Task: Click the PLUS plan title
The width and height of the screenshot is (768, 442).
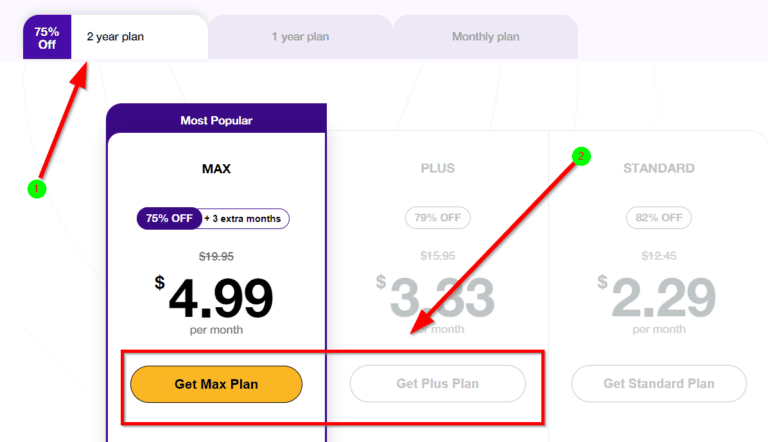Action: [x=438, y=168]
